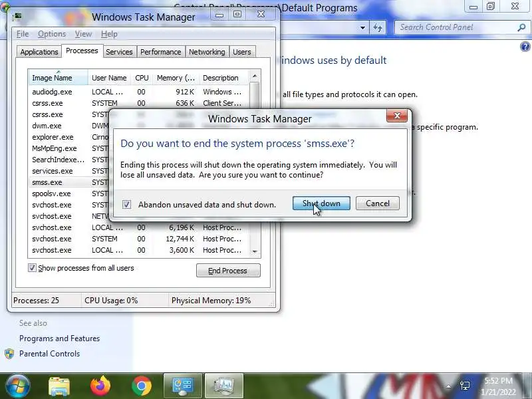The image size is (532, 399).
Task: Open the Networking tab
Action: pyautogui.click(x=207, y=52)
